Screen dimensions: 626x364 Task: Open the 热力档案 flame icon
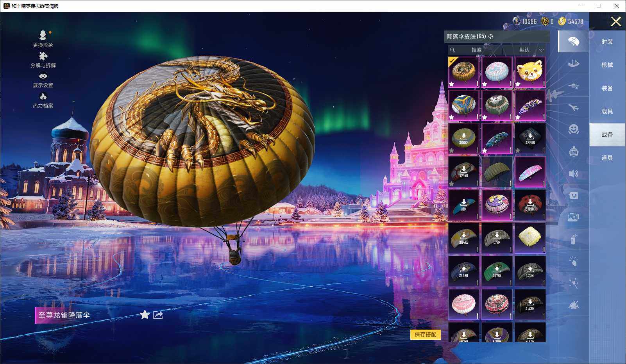click(x=43, y=96)
